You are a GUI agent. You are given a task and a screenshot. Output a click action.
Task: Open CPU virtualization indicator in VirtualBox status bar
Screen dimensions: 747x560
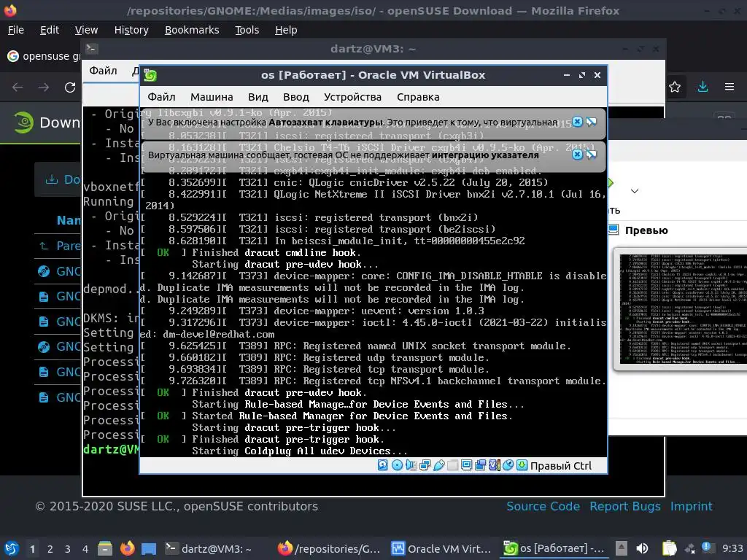click(494, 465)
